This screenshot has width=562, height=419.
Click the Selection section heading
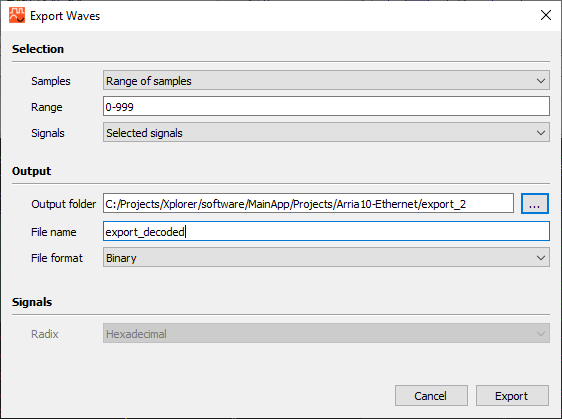tap(38, 49)
